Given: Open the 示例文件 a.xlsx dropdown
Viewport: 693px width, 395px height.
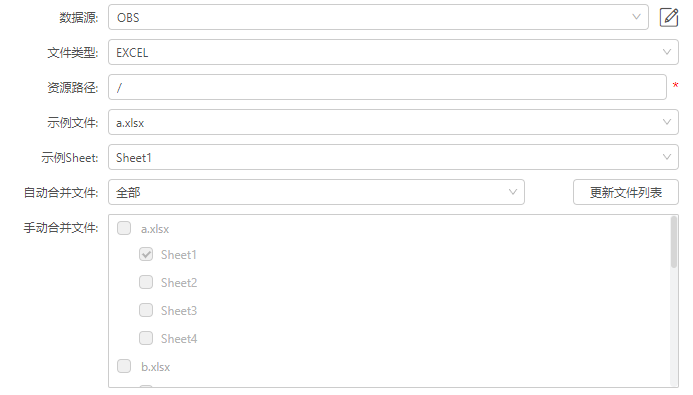Looking at the screenshot, I should (393, 122).
